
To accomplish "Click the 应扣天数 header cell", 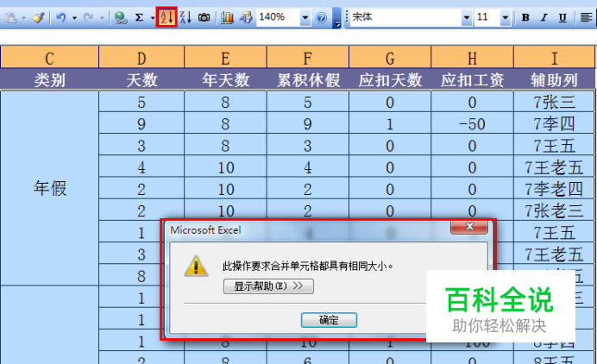I will (x=390, y=80).
